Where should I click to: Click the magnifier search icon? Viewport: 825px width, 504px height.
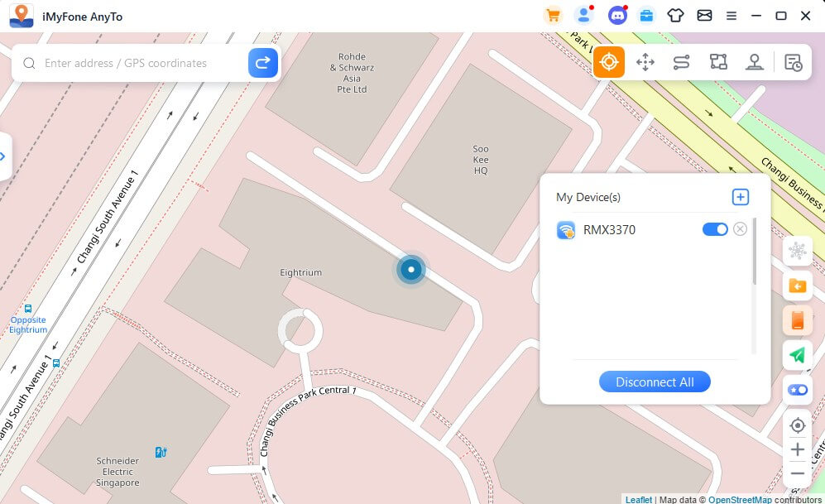click(29, 63)
